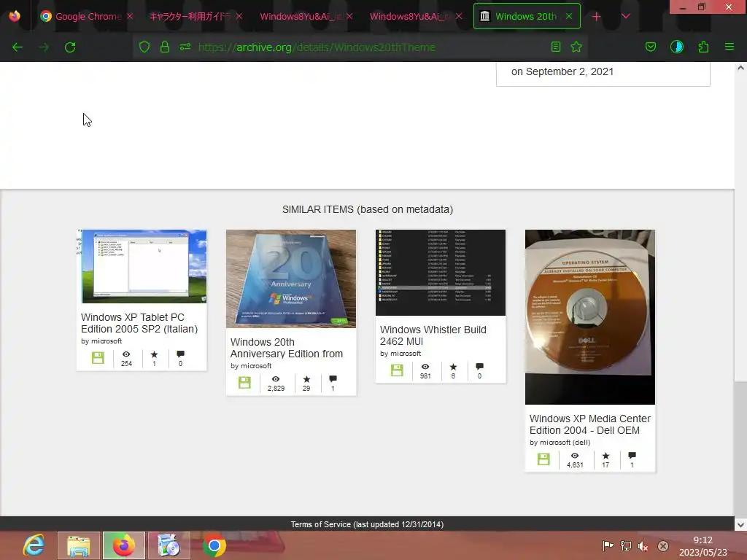Open Windows XP Tablet PC Edition thumbnail

(142, 266)
